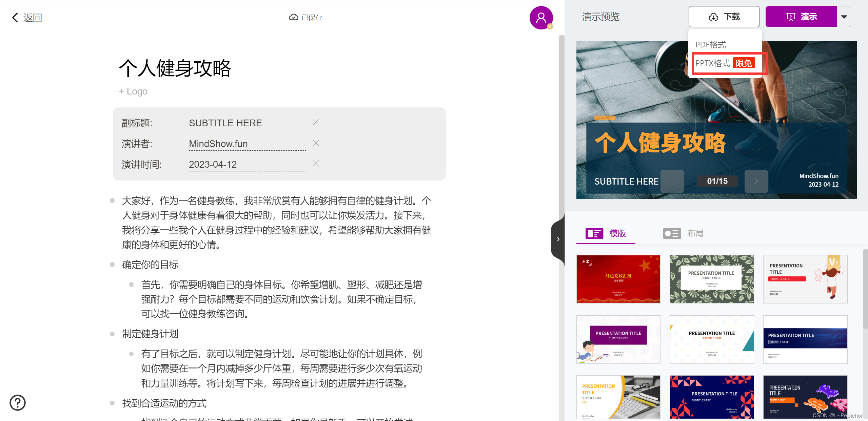Choose PPTX格式 download option

tap(713, 63)
